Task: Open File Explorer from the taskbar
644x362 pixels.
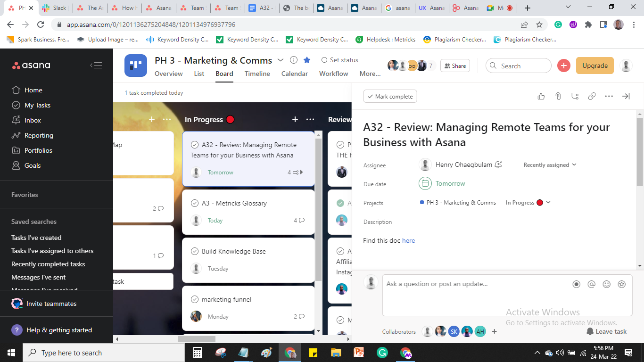Action: point(336,353)
